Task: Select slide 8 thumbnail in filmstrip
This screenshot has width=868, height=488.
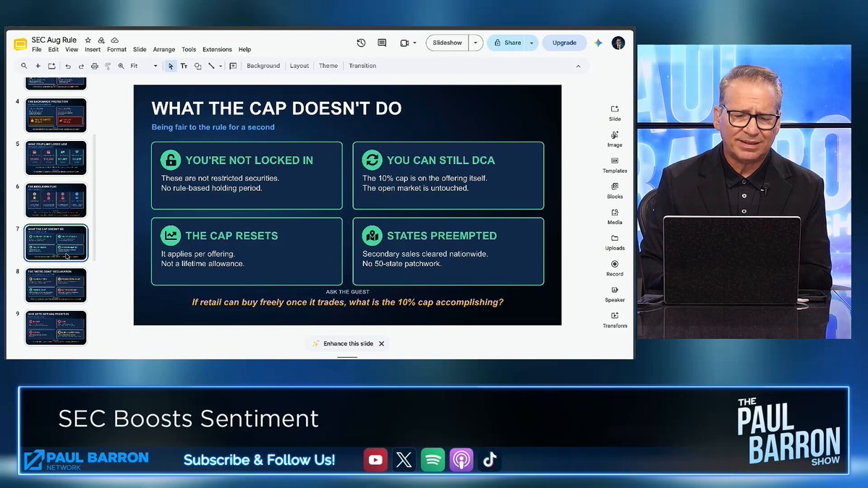Action: (x=56, y=285)
